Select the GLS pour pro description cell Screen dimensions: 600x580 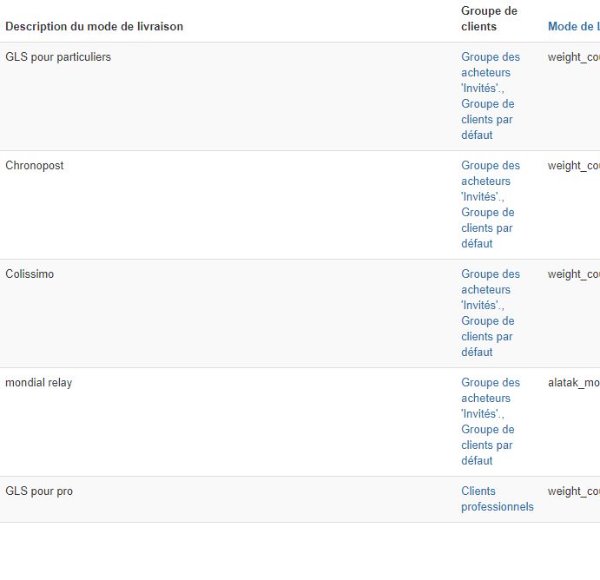(39, 491)
